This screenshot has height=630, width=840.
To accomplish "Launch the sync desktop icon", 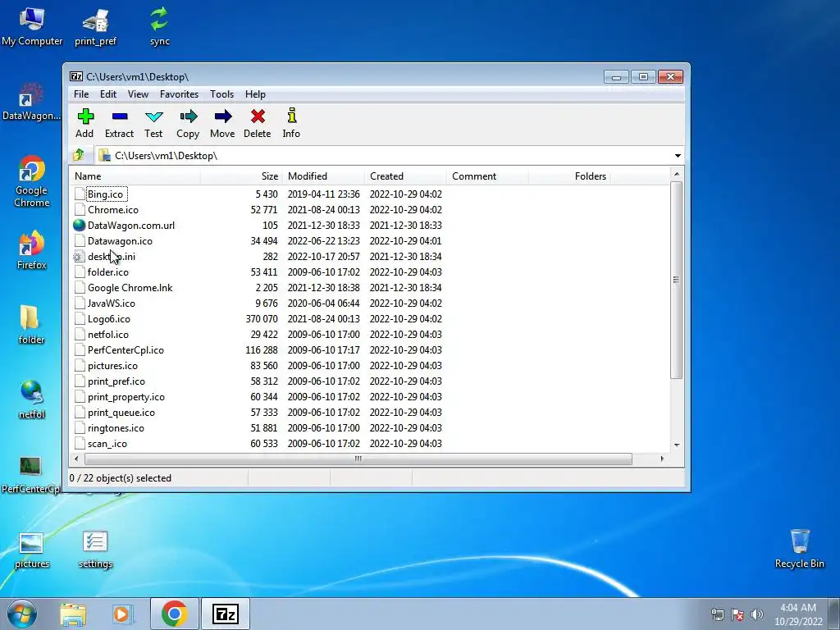I will click(159, 25).
